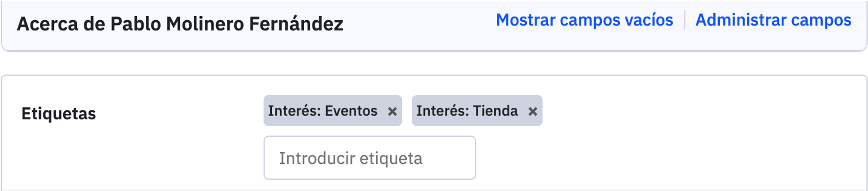Select the Interés: Tienda tag chip

point(467,111)
